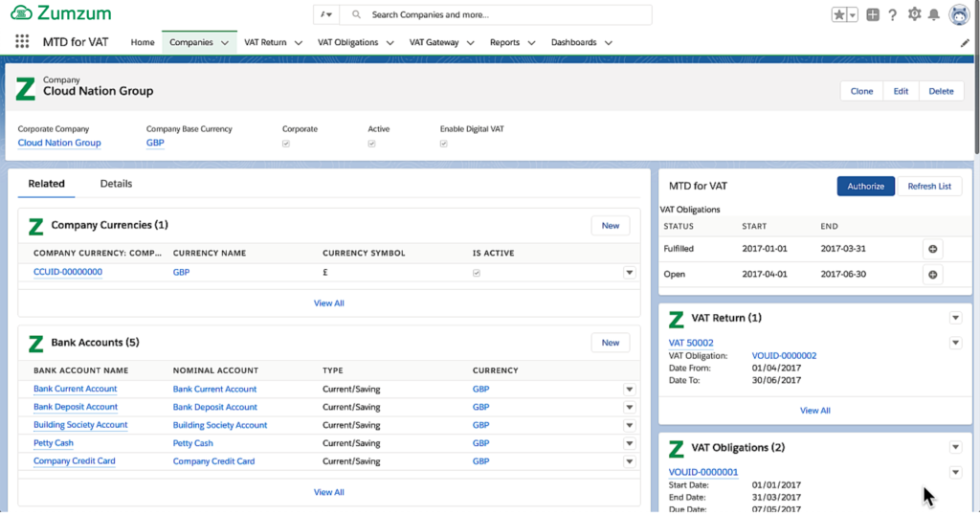The width and height of the screenshot is (980, 515).
Task: Click the VAT Obligations Z icon
Action: point(677,449)
